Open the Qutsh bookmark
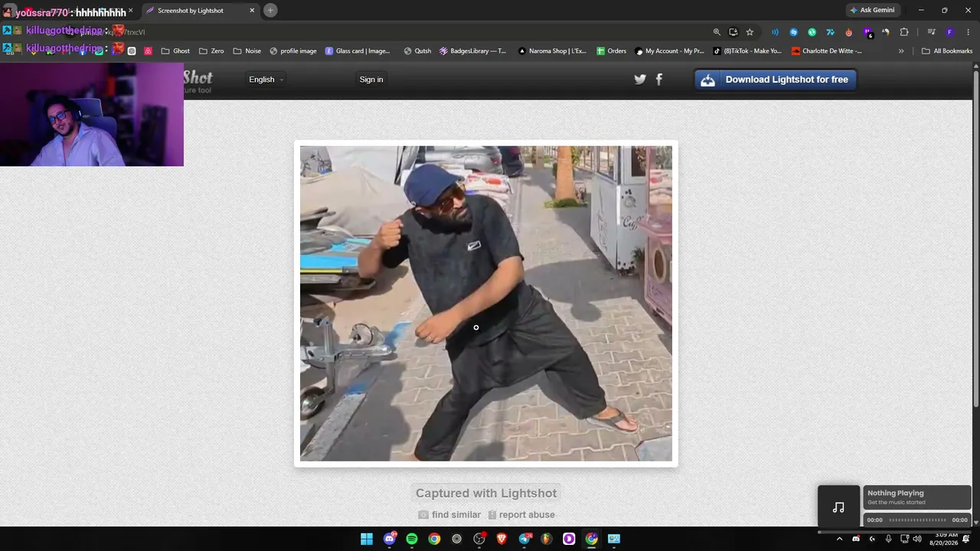The height and width of the screenshot is (551, 980). (x=417, y=51)
